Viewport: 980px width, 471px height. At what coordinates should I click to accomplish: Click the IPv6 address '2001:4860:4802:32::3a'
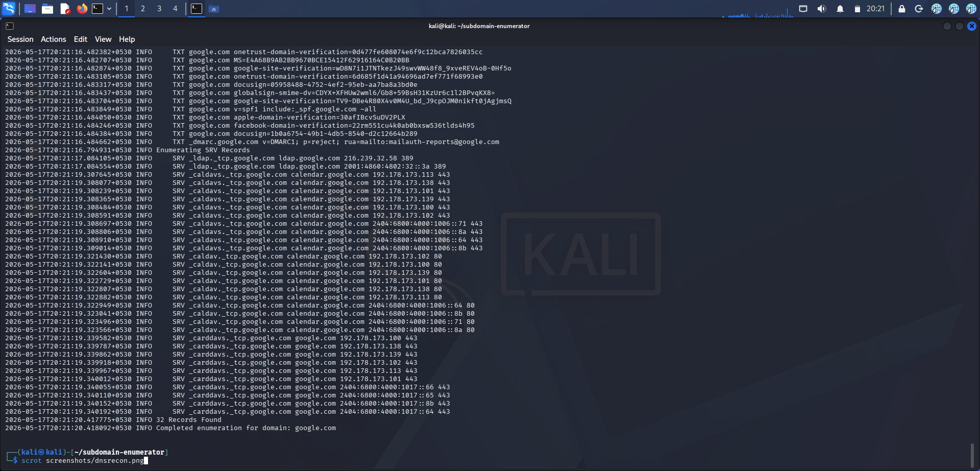[x=387, y=167]
